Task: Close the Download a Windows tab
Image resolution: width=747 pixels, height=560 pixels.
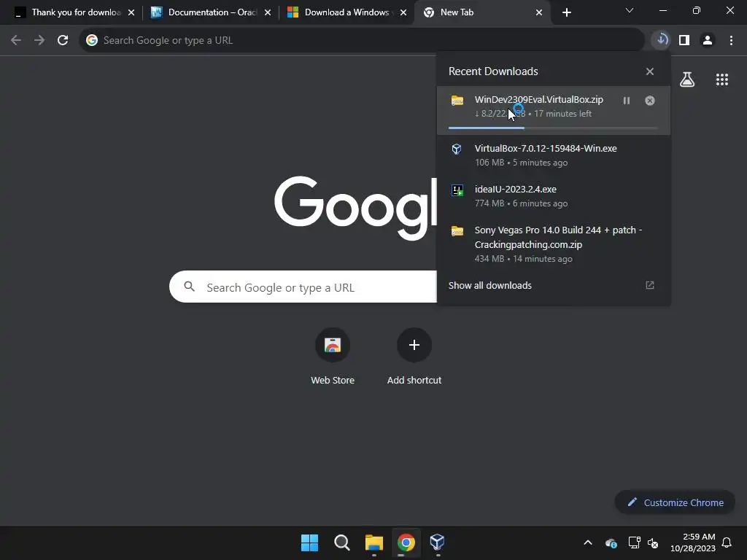Action: click(403, 13)
